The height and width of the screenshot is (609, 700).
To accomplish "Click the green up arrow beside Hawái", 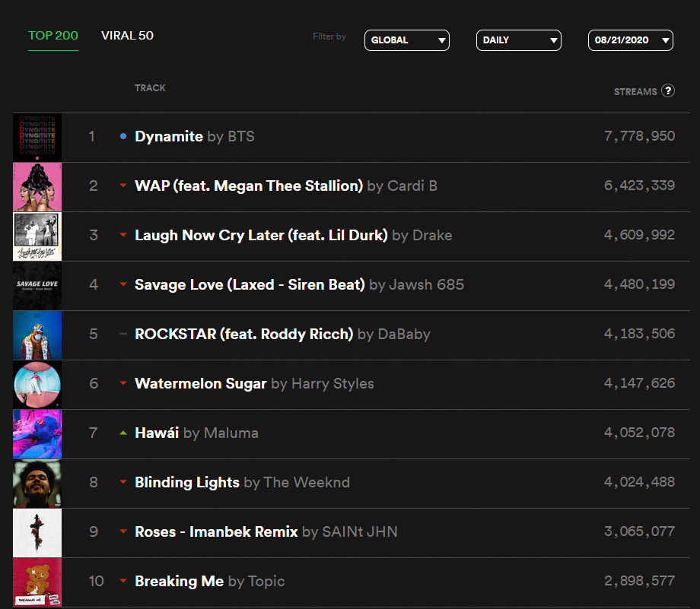I will [x=123, y=433].
